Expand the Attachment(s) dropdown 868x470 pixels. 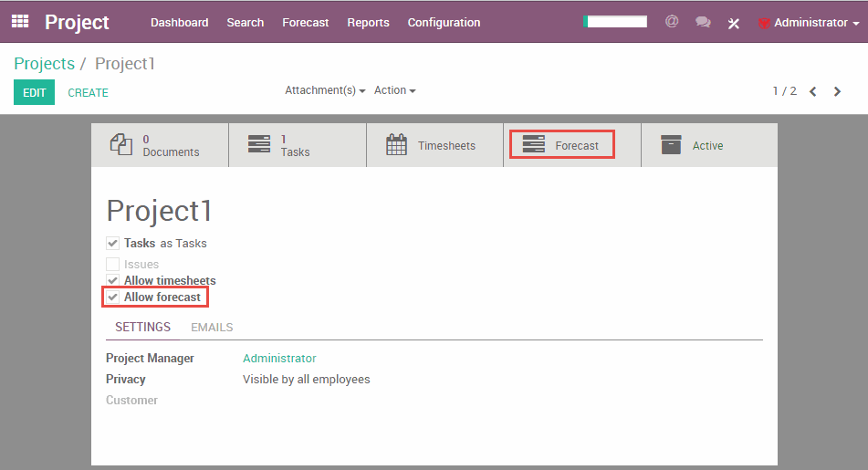[325, 91]
